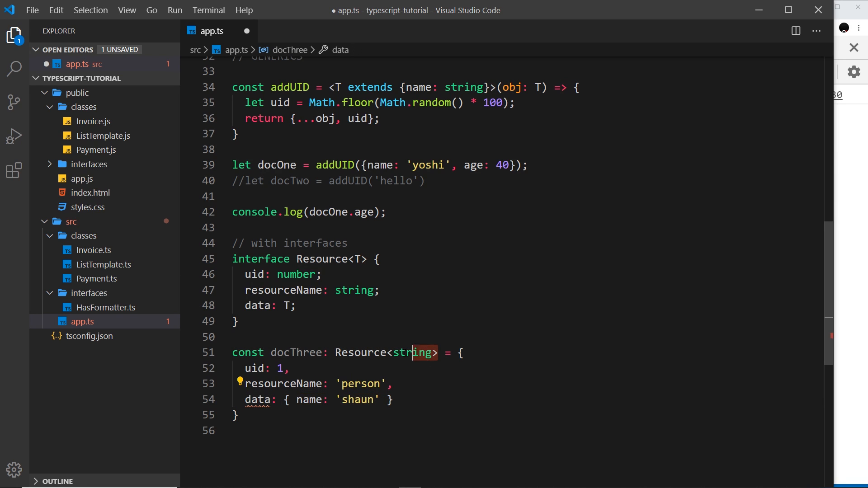Collapse the TYPESCRIPT-TUTORIAL folder section

click(36, 78)
